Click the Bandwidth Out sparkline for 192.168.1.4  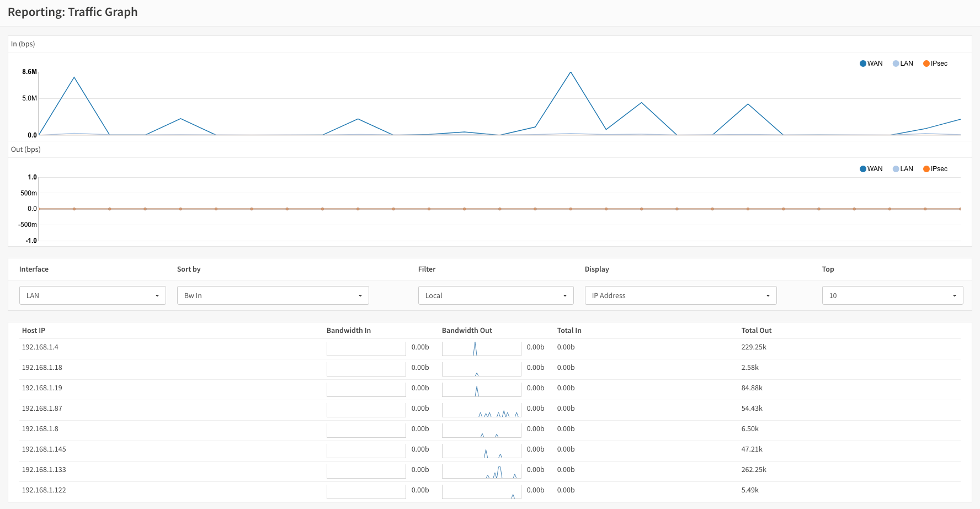pyautogui.click(x=481, y=348)
